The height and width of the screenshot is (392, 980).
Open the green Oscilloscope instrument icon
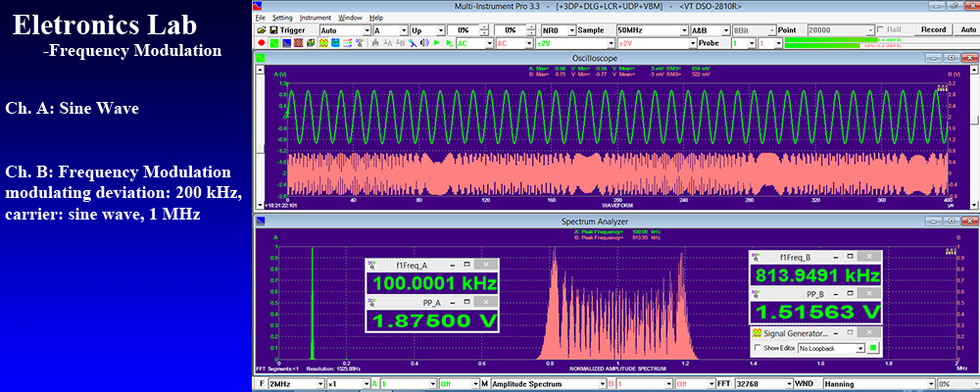click(x=273, y=43)
